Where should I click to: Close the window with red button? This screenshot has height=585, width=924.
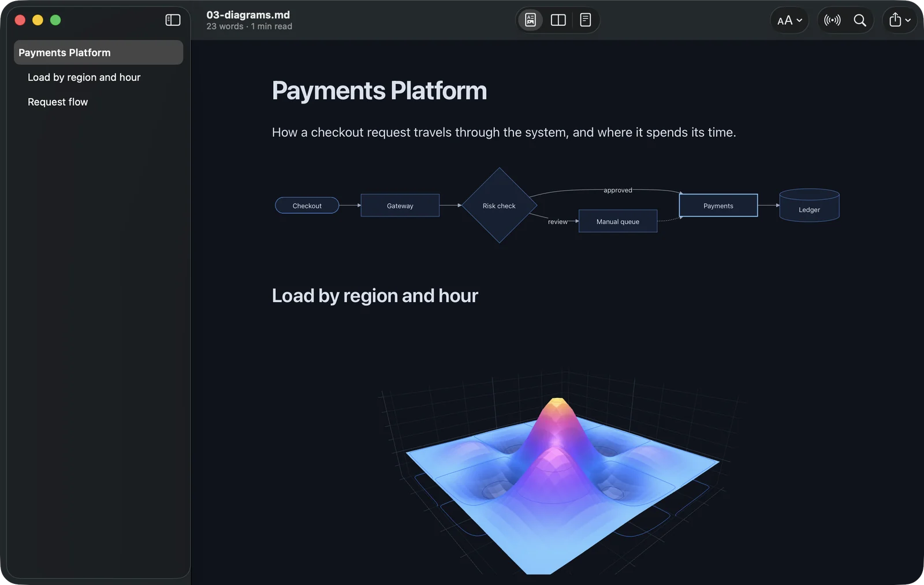(x=20, y=20)
